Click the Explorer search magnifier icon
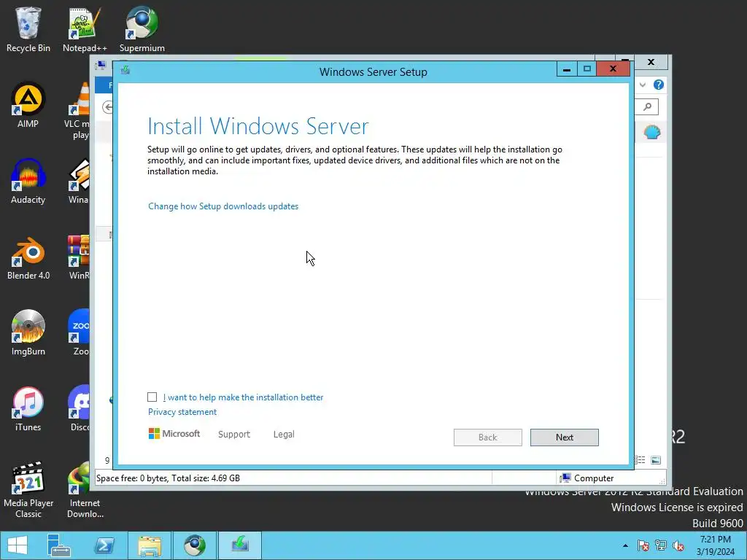 648,106
